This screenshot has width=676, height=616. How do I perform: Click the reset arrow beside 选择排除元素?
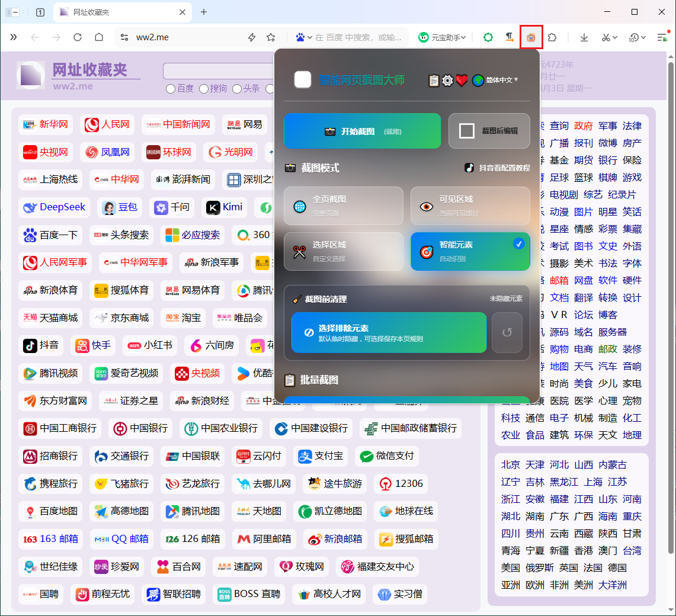tap(507, 332)
